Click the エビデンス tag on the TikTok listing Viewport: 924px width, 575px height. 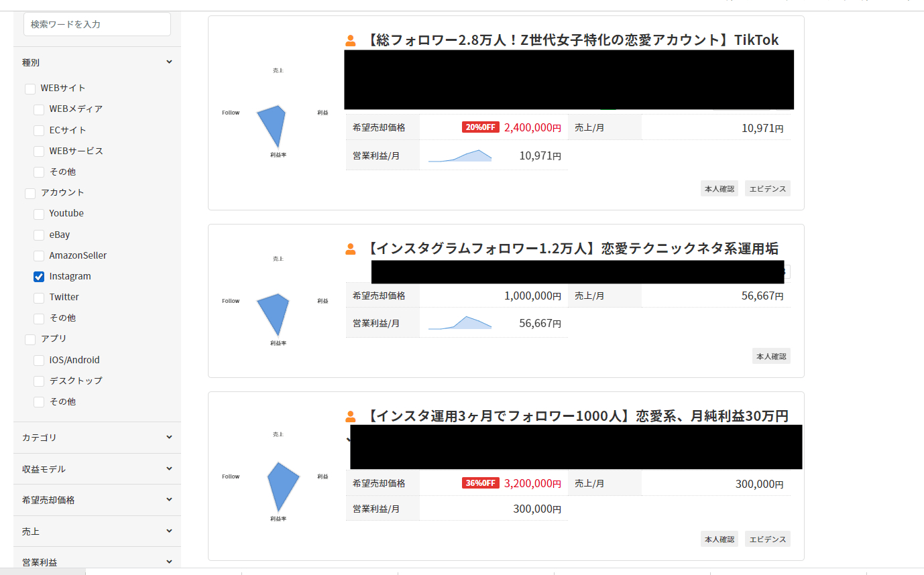click(x=768, y=189)
